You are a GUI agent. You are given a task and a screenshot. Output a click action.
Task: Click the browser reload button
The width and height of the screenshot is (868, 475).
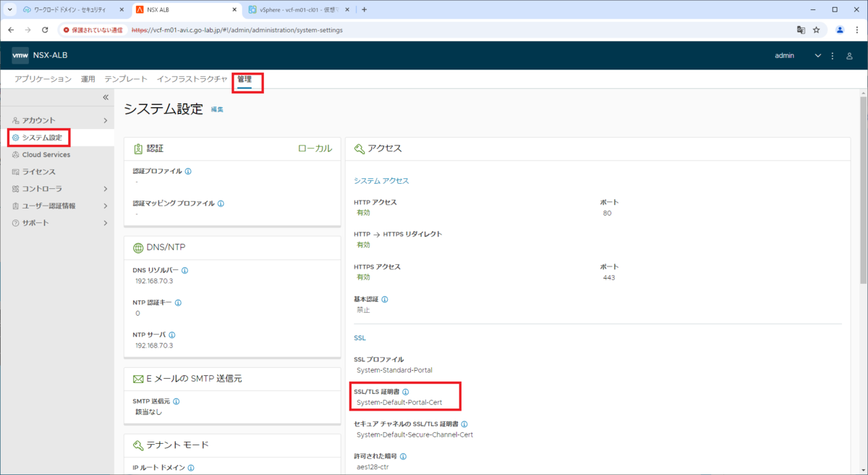pos(45,30)
